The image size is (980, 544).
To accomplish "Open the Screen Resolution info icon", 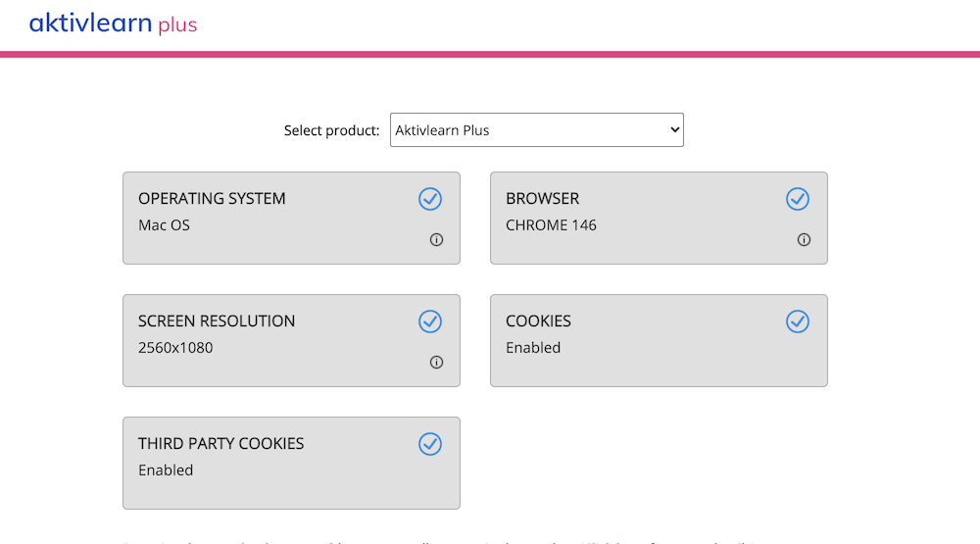I will tap(437, 363).
